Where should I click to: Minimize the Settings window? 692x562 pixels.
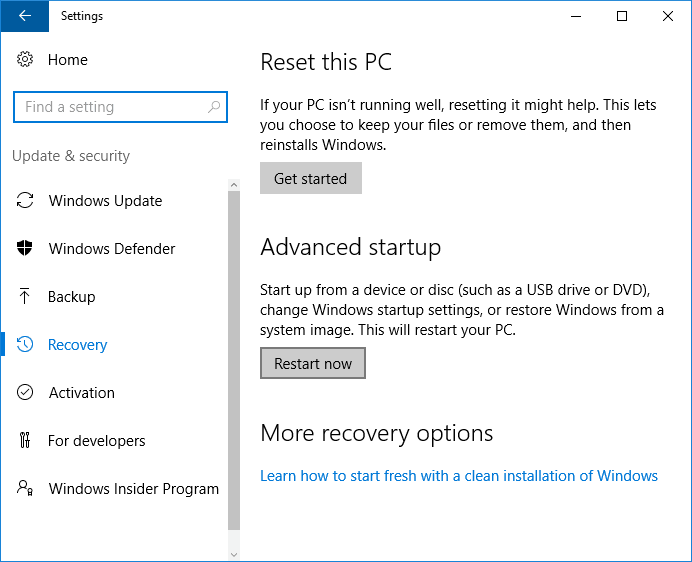pos(576,16)
